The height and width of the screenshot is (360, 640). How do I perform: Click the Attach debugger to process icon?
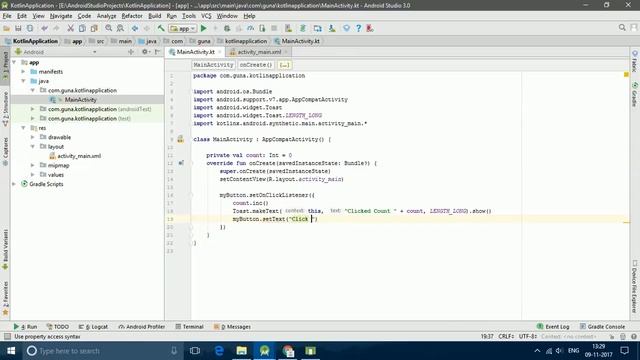click(x=262, y=28)
